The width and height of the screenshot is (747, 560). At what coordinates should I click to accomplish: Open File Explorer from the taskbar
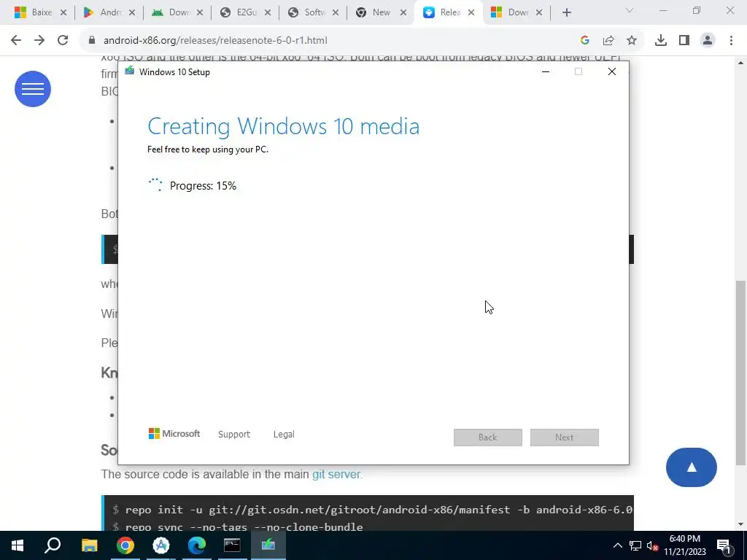click(89, 545)
